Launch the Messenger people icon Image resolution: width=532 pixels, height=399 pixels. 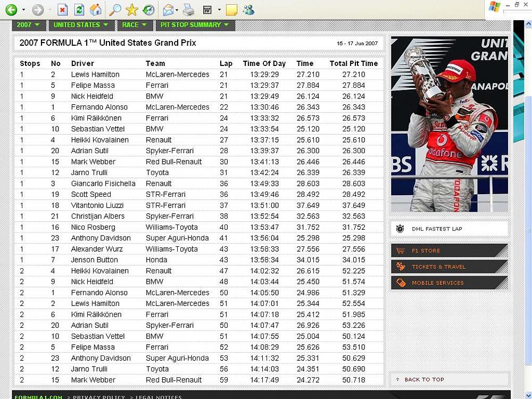point(248,10)
